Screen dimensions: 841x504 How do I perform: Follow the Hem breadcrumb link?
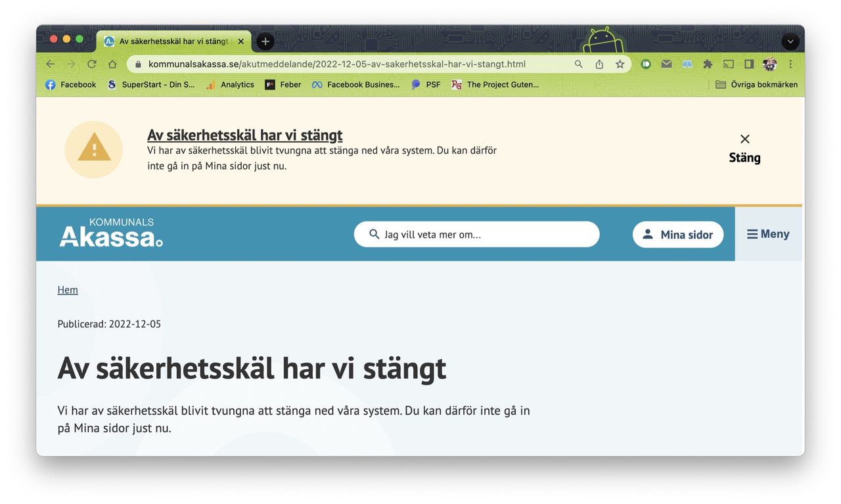(x=67, y=289)
